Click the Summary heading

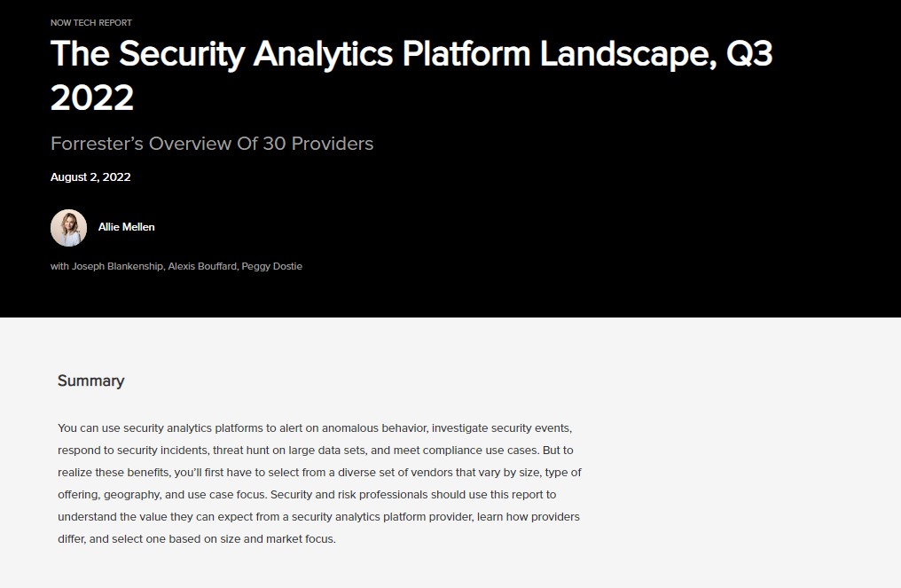tap(90, 380)
